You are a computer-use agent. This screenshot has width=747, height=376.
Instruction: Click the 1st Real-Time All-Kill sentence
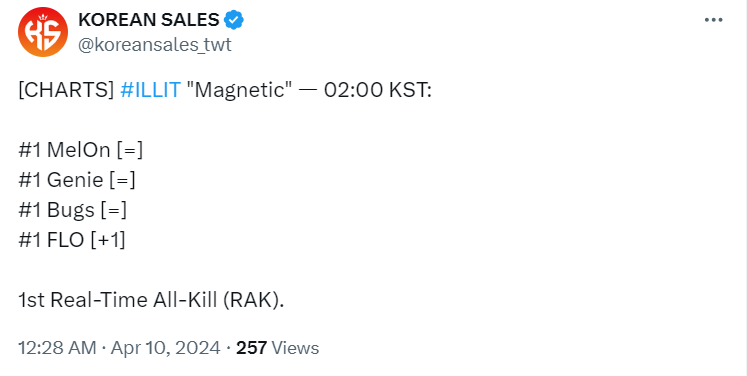tap(151, 300)
